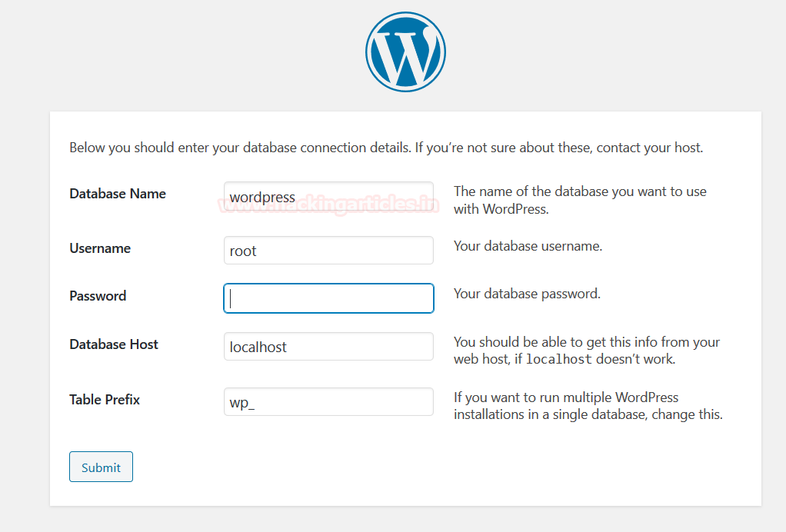The height and width of the screenshot is (532, 786).
Task: Focus the Username field containing root
Action: 328,250
